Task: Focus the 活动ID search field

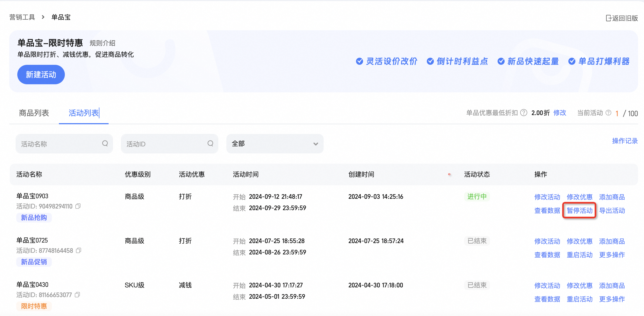Action: point(170,144)
